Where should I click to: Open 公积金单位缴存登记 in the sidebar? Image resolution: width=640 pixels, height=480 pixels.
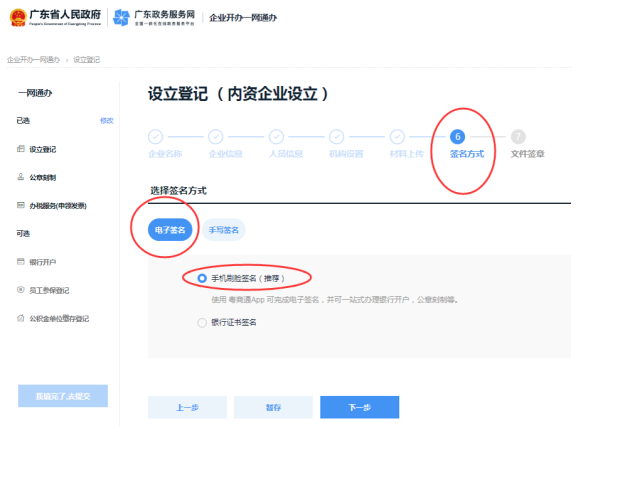coord(59,318)
